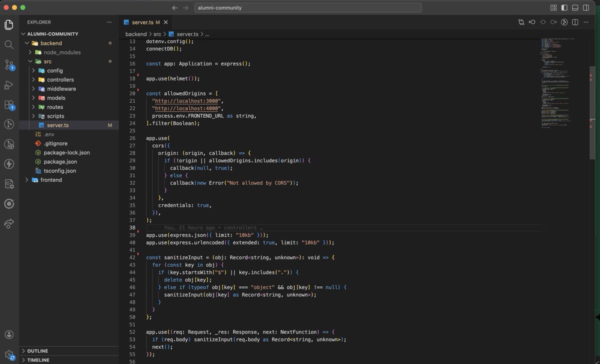600x364 pixels.
Task: Open the Search view in activity bar
Action: point(9,44)
